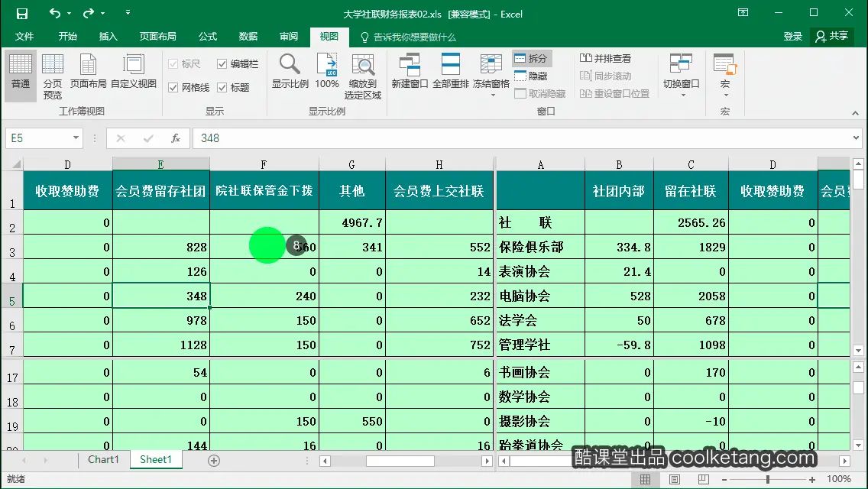The height and width of the screenshot is (489, 868).
Task: Expand the formula bar
Action: tap(856, 138)
